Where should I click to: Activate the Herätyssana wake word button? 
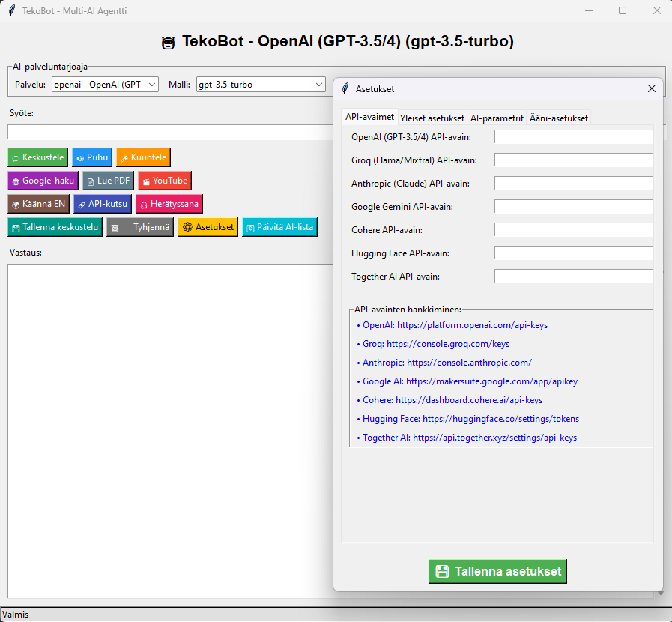pyautogui.click(x=169, y=204)
